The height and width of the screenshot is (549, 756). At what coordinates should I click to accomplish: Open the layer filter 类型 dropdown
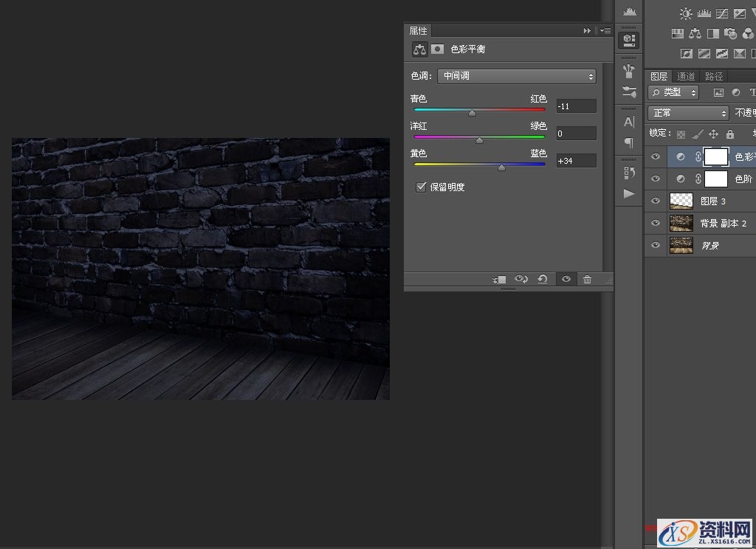(673, 92)
